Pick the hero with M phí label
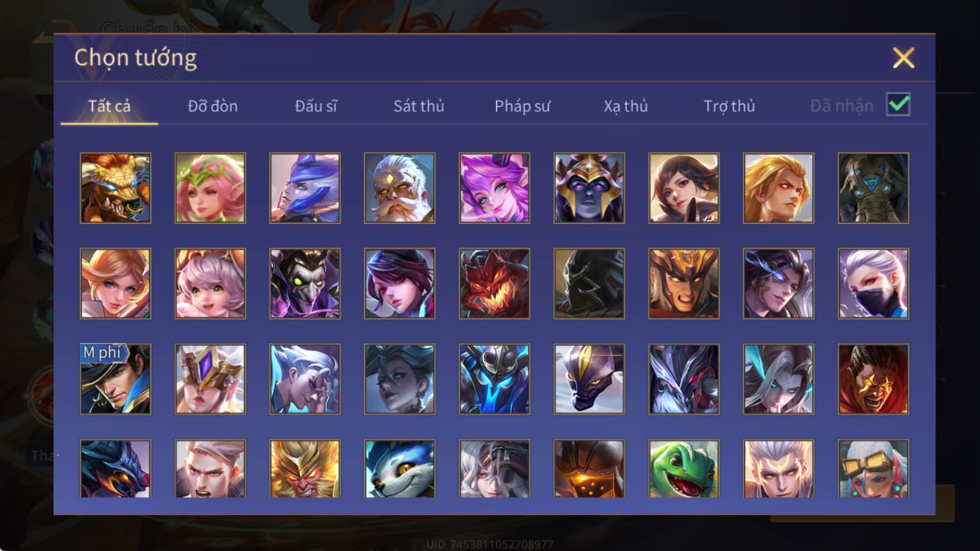The image size is (980, 551). pyautogui.click(x=116, y=379)
